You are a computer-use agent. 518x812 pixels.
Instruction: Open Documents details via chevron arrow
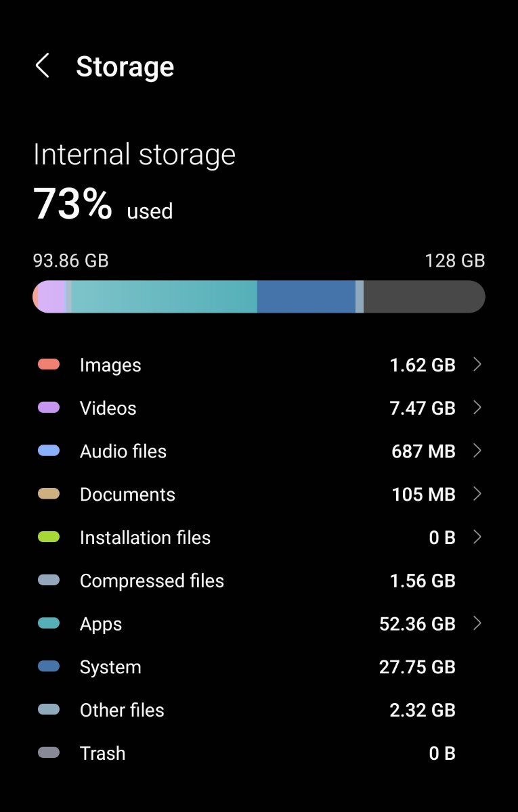pos(477,495)
